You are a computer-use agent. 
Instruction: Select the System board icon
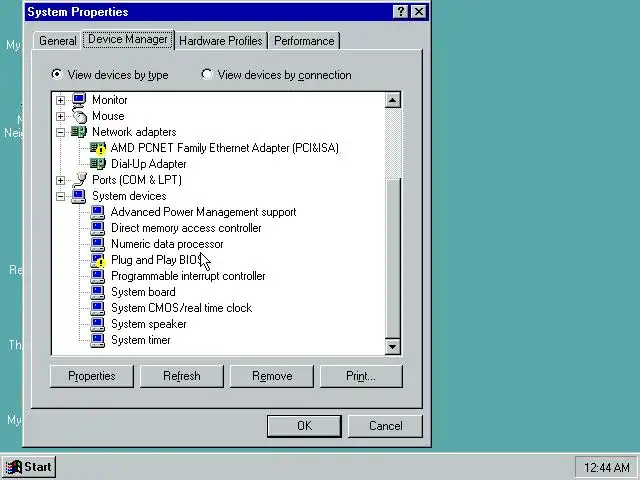tap(98, 292)
